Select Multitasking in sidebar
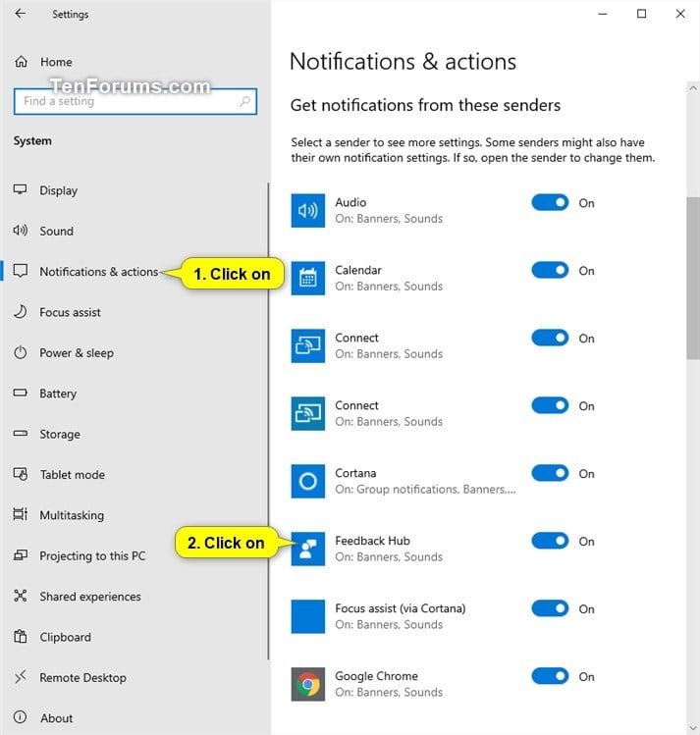This screenshot has height=735, width=700. click(x=72, y=515)
